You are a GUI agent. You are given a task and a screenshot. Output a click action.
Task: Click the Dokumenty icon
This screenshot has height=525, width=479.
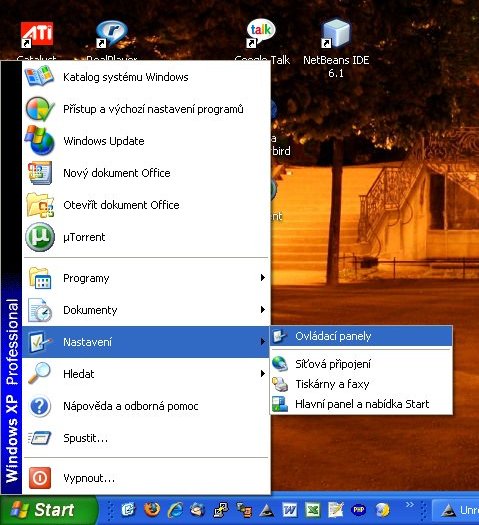40,310
